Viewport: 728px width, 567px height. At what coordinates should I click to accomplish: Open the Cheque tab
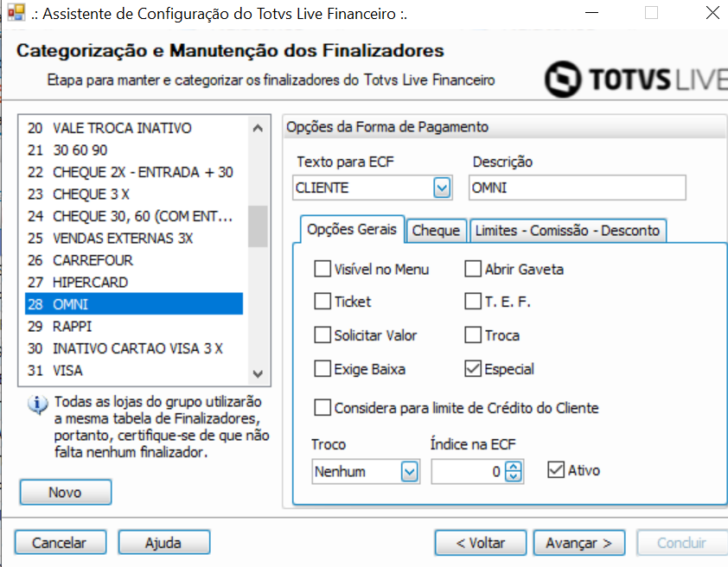436,231
